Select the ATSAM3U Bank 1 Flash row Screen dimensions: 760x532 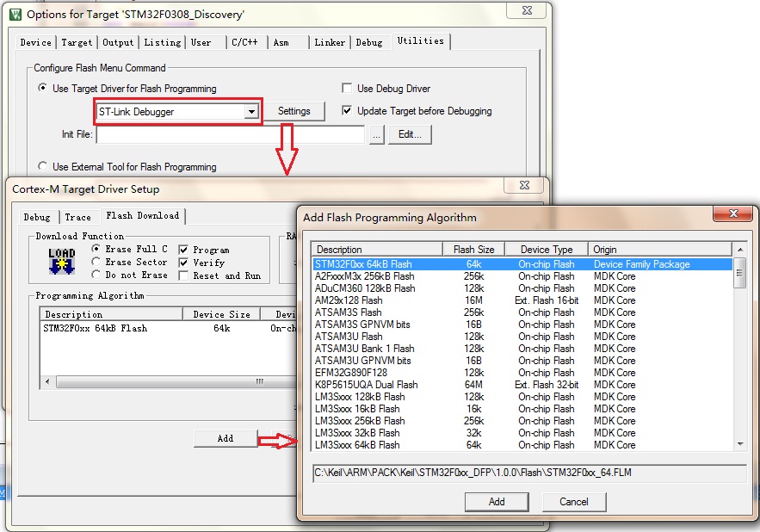tap(522, 349)
